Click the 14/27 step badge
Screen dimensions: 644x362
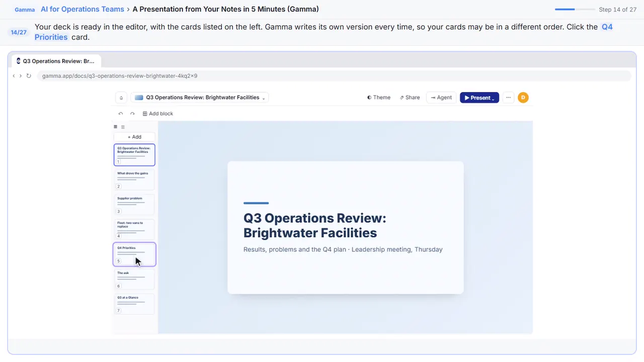pos(19,32)
